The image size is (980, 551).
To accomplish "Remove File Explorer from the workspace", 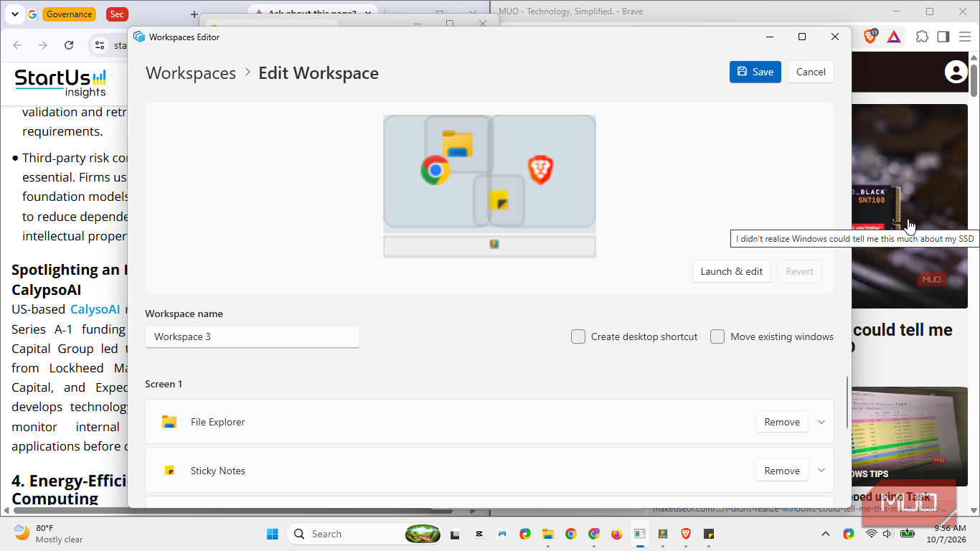I will 782,422.
